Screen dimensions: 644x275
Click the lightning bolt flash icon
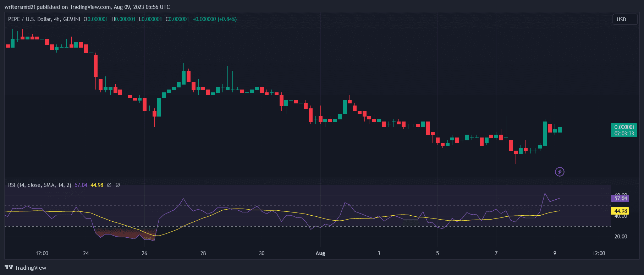560,172
